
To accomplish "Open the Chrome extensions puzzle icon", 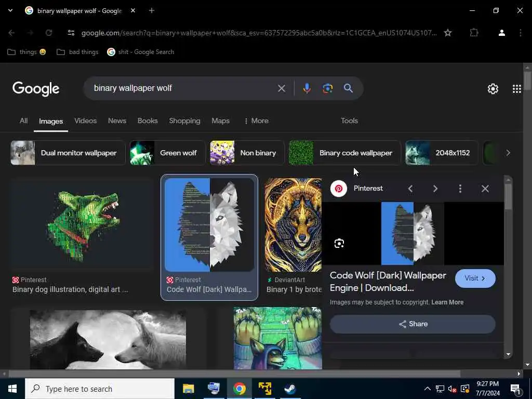I will (x=474, y=33).
